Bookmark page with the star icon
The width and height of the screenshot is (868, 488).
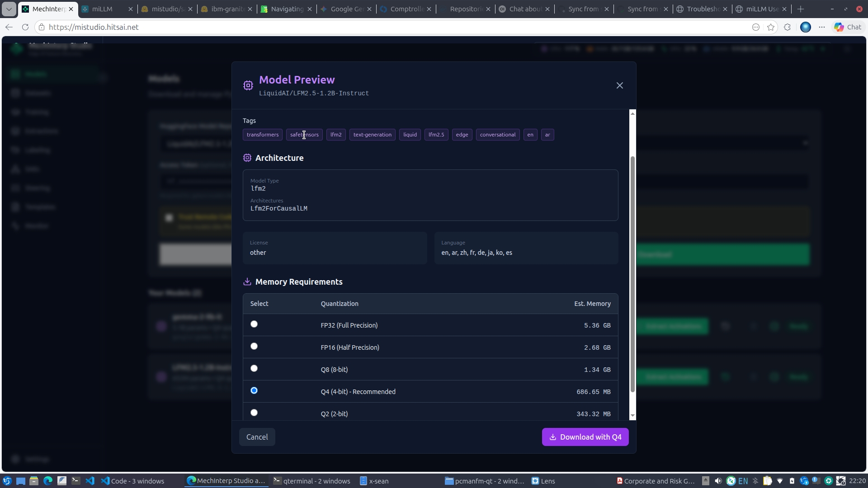point(771,27)
